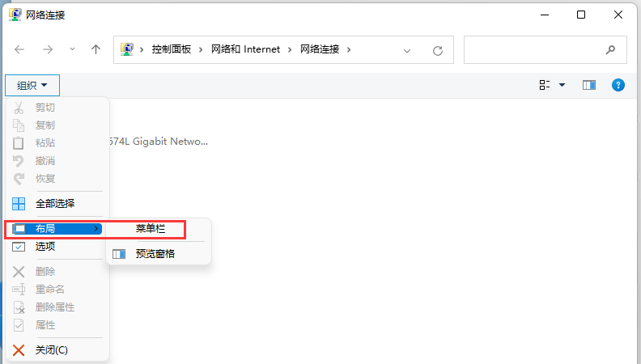Image resolution: width=641 pixels, height=364 pixels.
Task: Click the select-all grid icon
Action: tap(19, 204)
